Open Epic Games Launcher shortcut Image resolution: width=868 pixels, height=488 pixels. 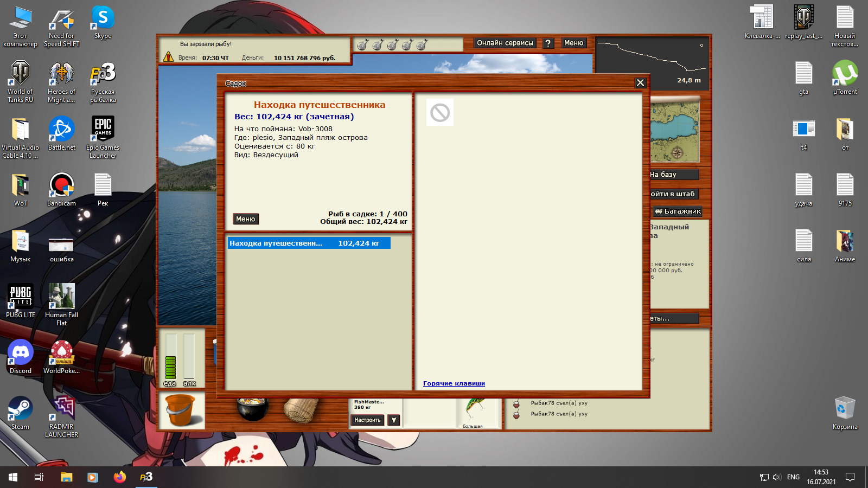coord(103,138)
